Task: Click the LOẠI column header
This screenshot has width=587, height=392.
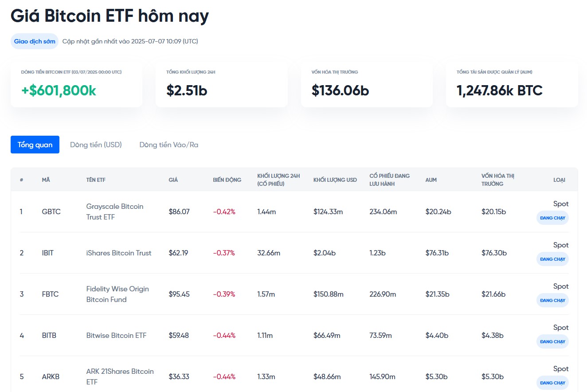Action: [559, 180]
